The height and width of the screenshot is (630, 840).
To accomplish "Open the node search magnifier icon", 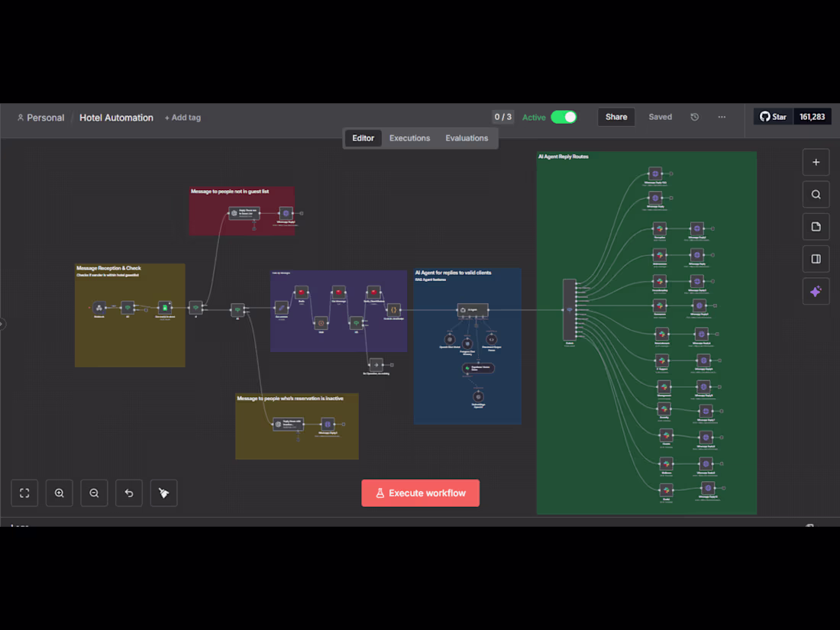I will point(816,195).
